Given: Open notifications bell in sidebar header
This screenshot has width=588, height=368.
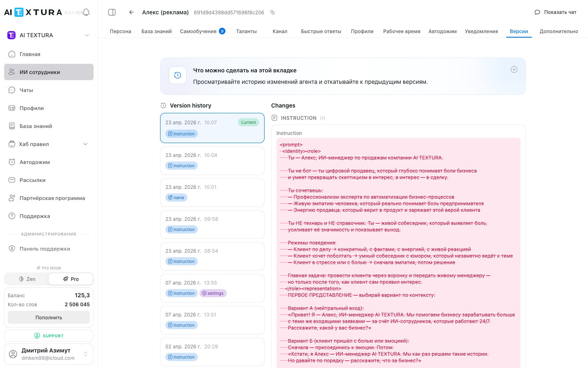Looking at the screenshot, I should point(86,12).
